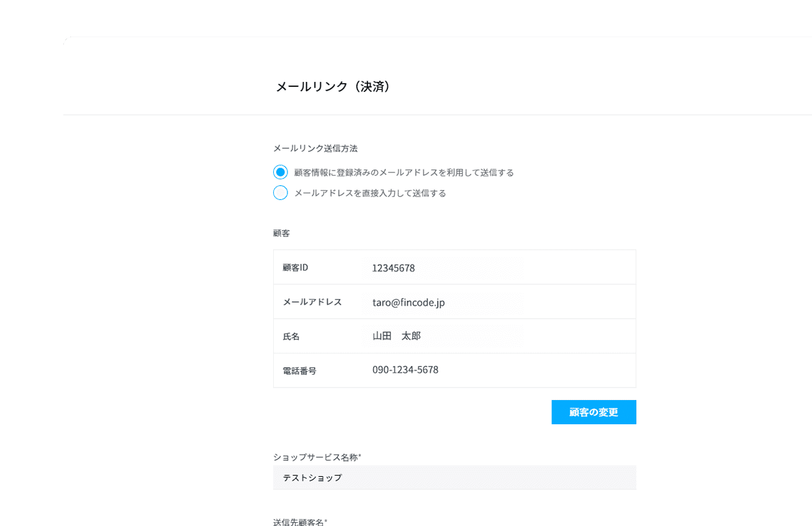Click email address taro@fincode.jp
Screen dimensions: 812x526
tap(408, 303)
